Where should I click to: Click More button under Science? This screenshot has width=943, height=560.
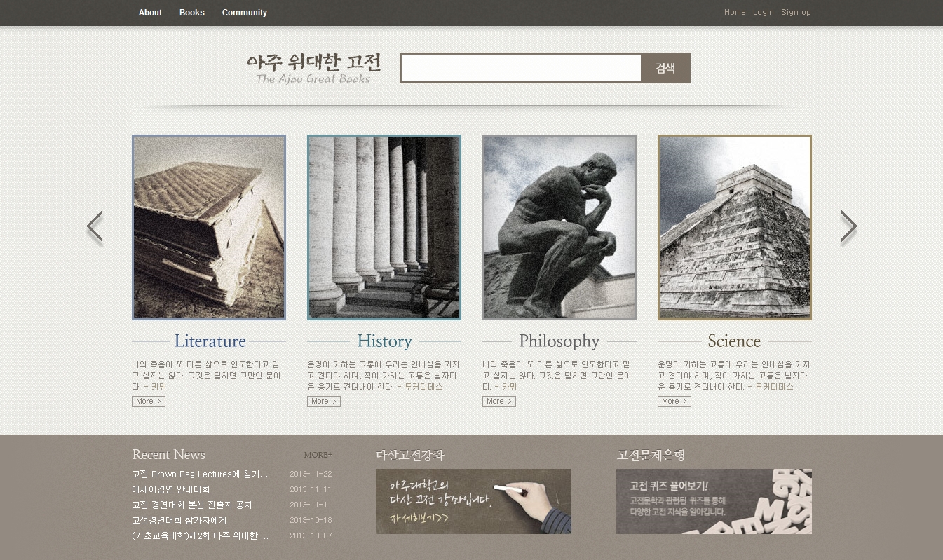[x=674, y=402]
